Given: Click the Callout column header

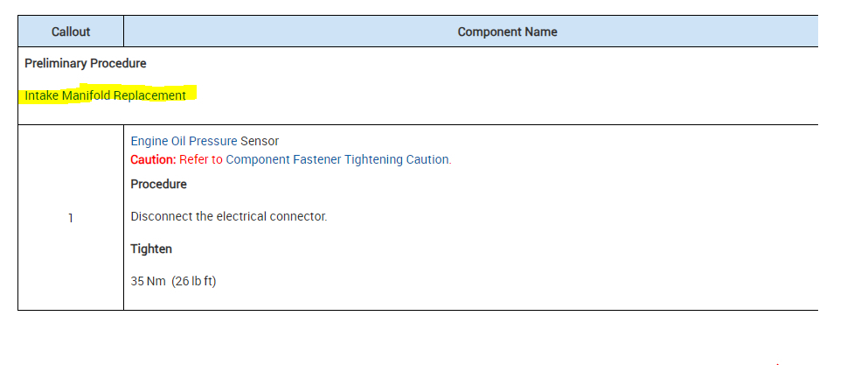Looking at the screenshot, I should [71, 32].
